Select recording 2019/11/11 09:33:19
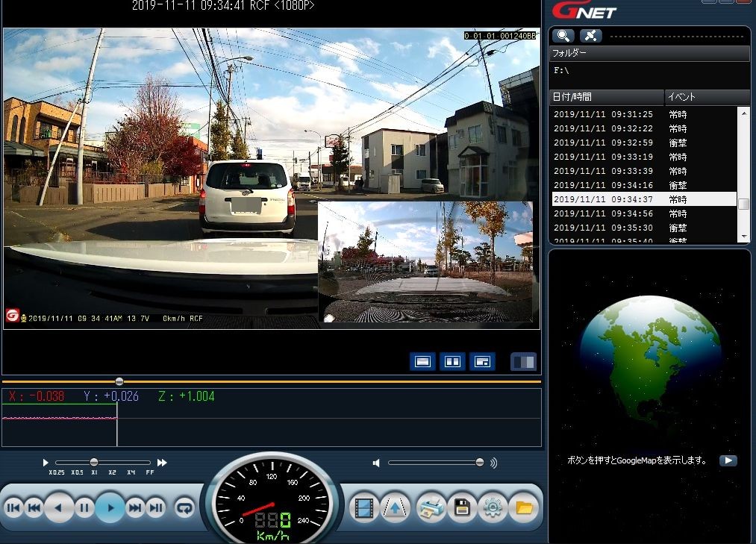This screenshot has width=756, height=544. tap(643, 157)
